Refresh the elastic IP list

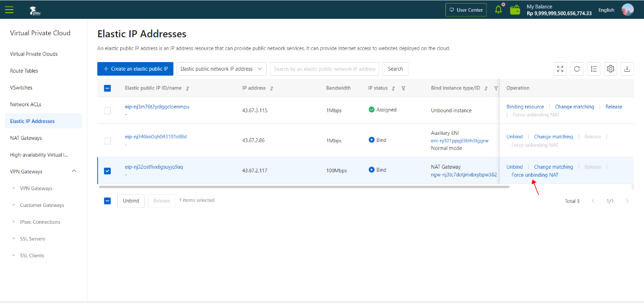coord(577,69)
